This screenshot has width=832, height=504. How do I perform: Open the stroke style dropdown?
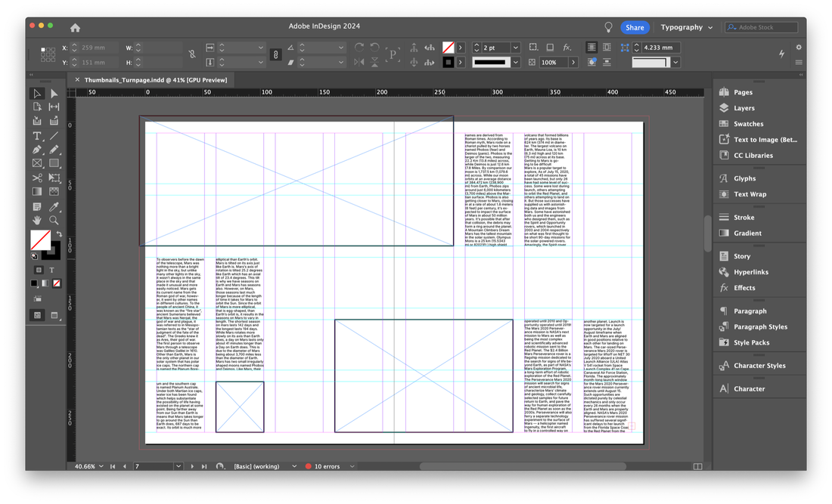click(x=515, y=62)
